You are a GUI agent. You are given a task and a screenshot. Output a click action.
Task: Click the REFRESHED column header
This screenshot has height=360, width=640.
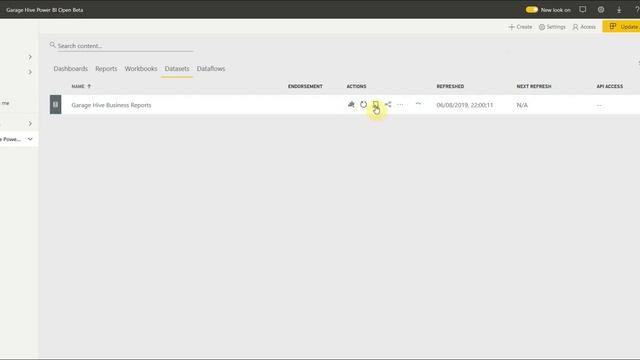pos(450,86)
